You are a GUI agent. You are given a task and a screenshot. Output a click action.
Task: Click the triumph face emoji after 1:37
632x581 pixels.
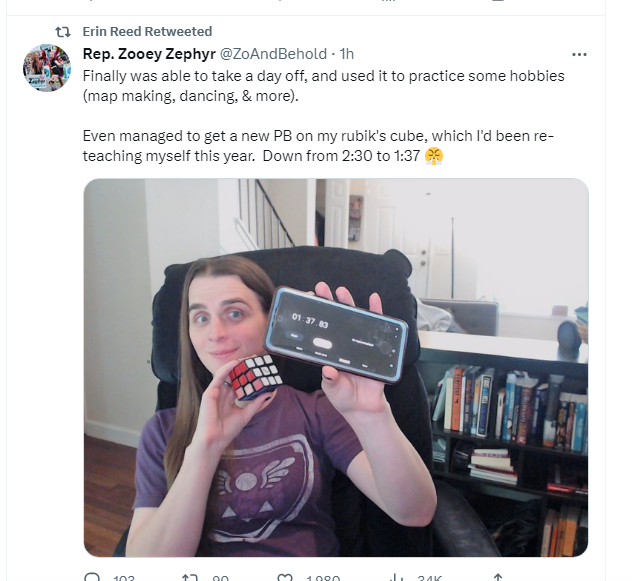pos(434,156)
